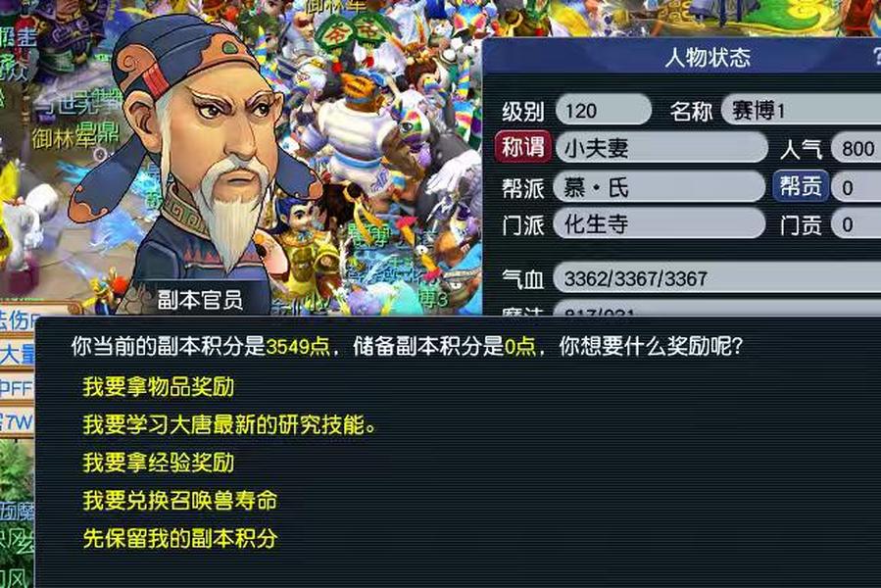The image size is (881, 588).
Task: Click the 帮派 field showing 慕·氏
Action: click(660, 186)
